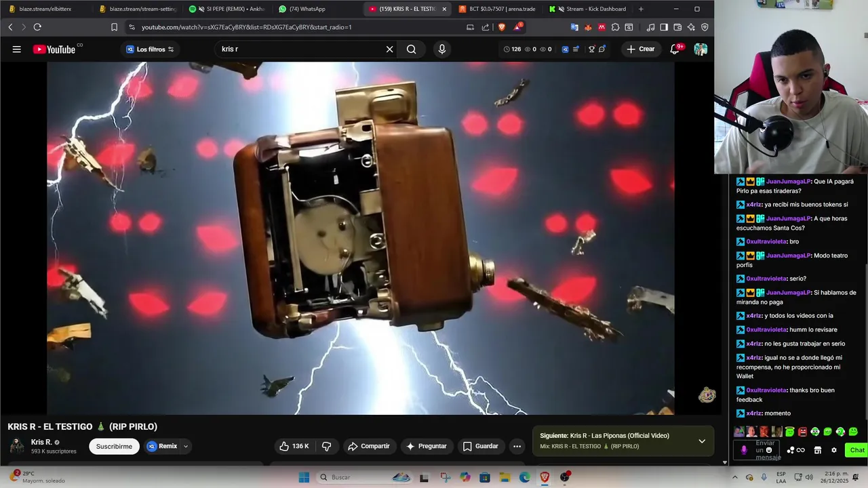Click the Brave Shields lion icon

point(502,27)
